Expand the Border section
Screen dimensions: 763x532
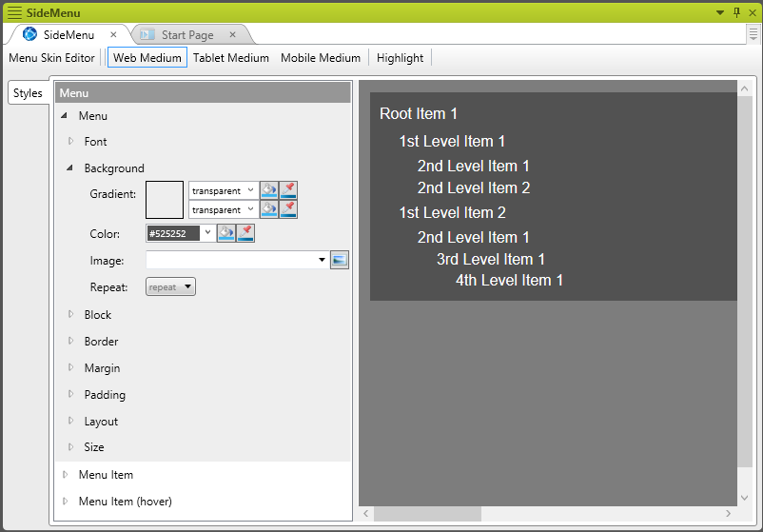pos(70,341)
